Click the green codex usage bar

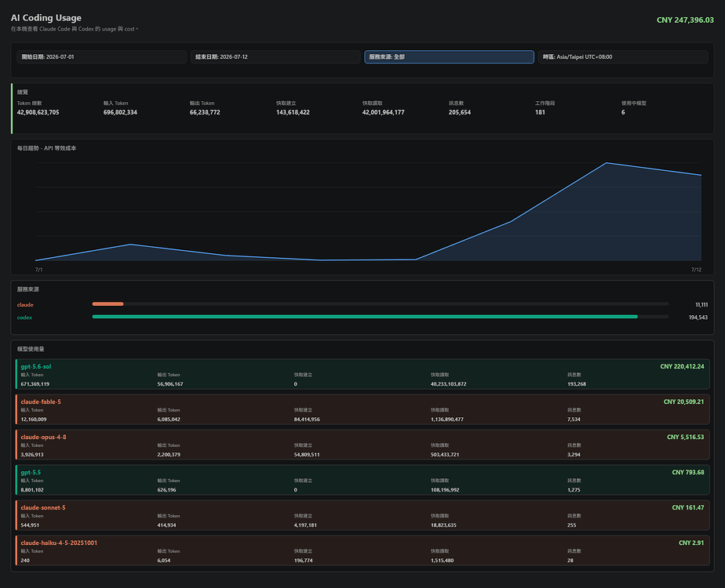pyautogui.click(x=365, y=317)
